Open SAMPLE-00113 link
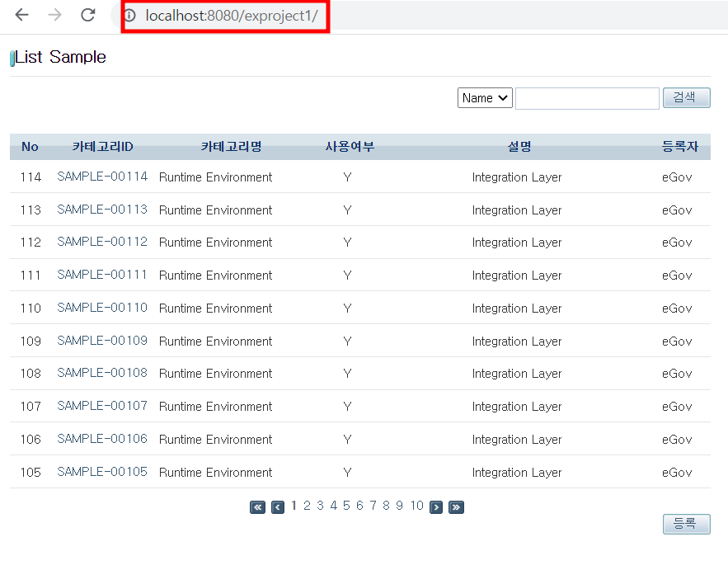728x570 pixels. (x=102, y=210)
